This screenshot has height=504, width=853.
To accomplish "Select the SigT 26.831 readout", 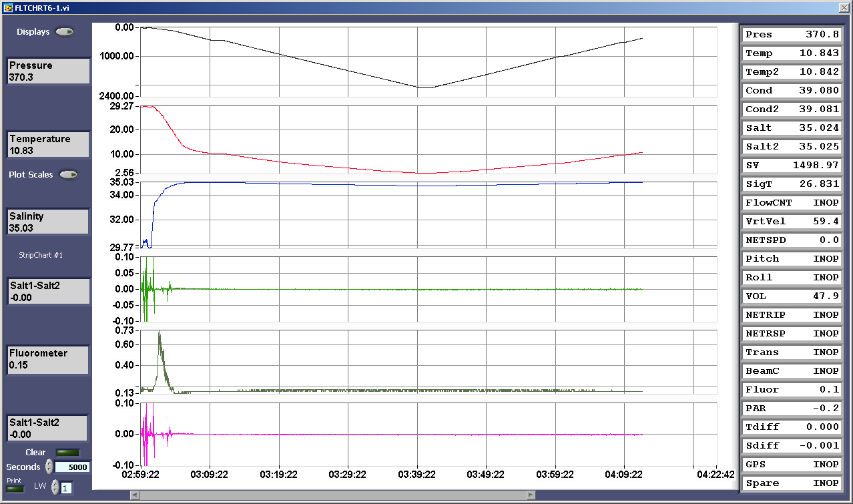I will click(792, 184).
